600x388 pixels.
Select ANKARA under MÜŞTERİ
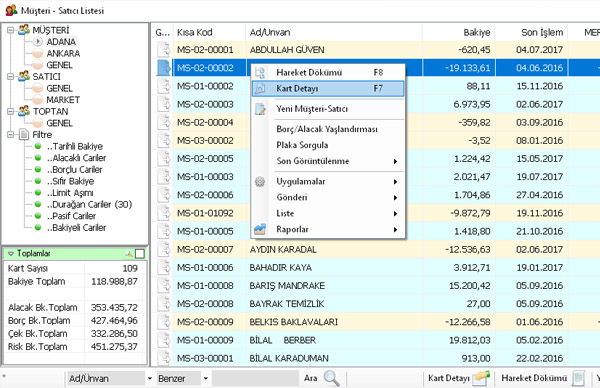[63, 54]
